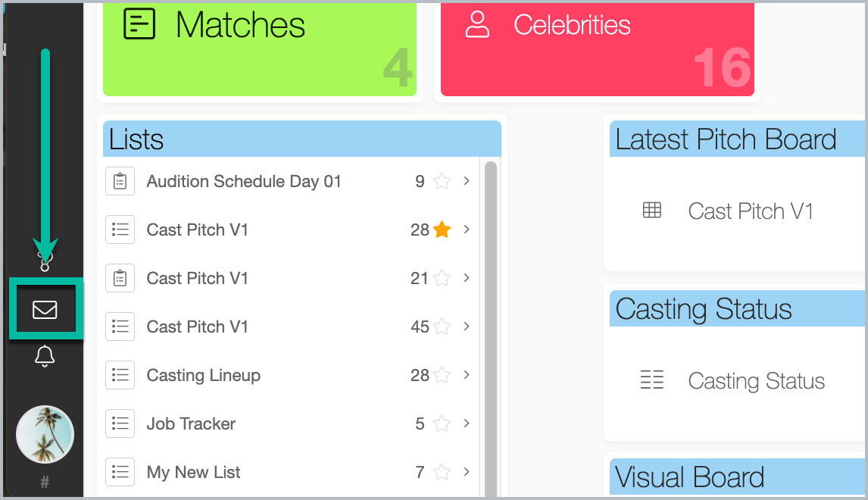Click the Lists panel vertical scrollbar
The width and height of the screenshot is (868, 500).
491,329
